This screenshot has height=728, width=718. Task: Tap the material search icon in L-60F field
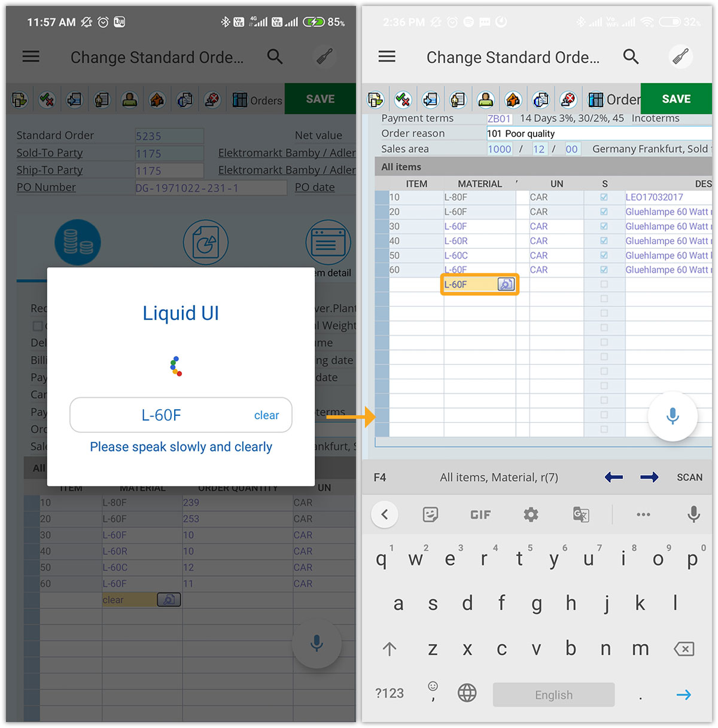click(x=506, y=285)
